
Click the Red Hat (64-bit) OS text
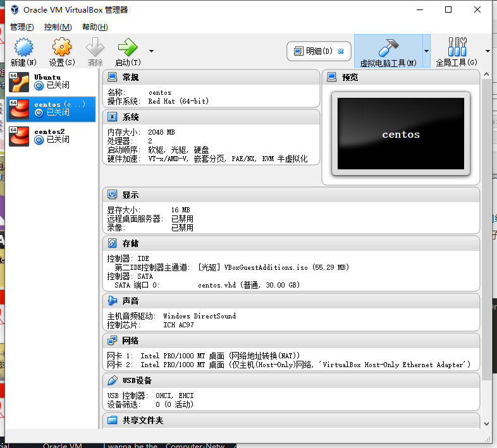pyautogui.click(x=178, y=101)
